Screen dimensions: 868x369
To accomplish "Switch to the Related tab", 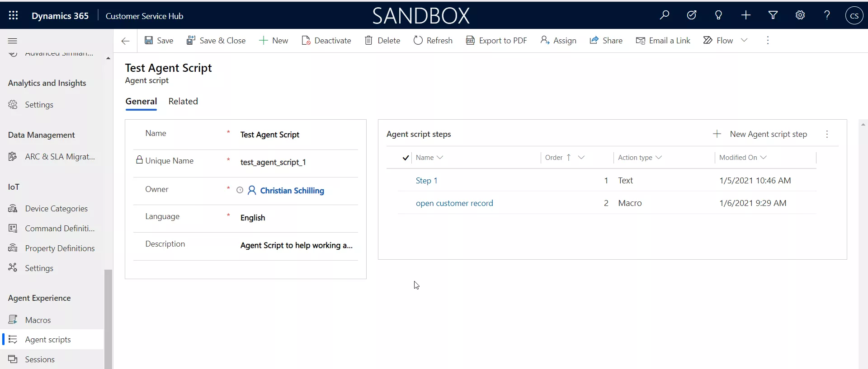I will click(x=183, y=102).
